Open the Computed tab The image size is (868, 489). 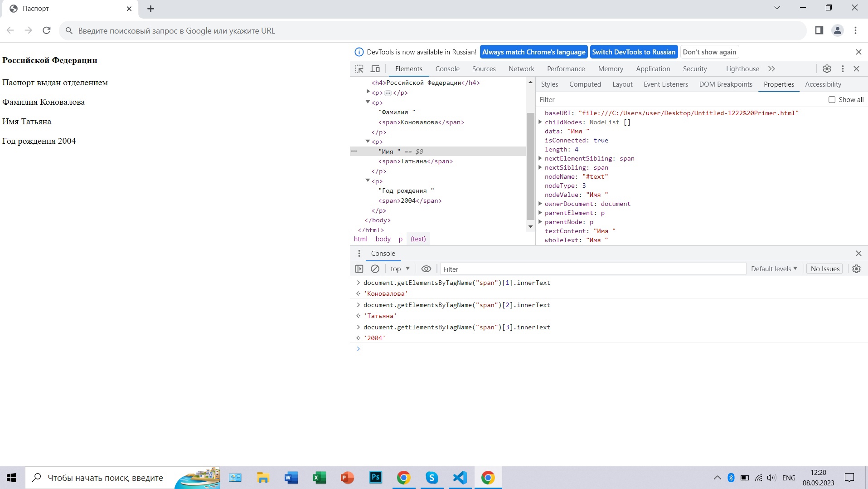click(x=585, y=84)
